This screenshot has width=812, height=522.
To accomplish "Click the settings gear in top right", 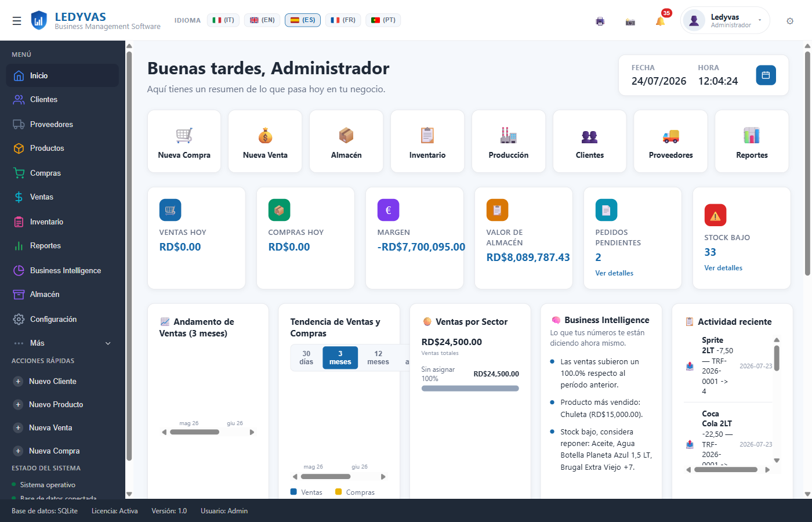I will coord(790,21).
